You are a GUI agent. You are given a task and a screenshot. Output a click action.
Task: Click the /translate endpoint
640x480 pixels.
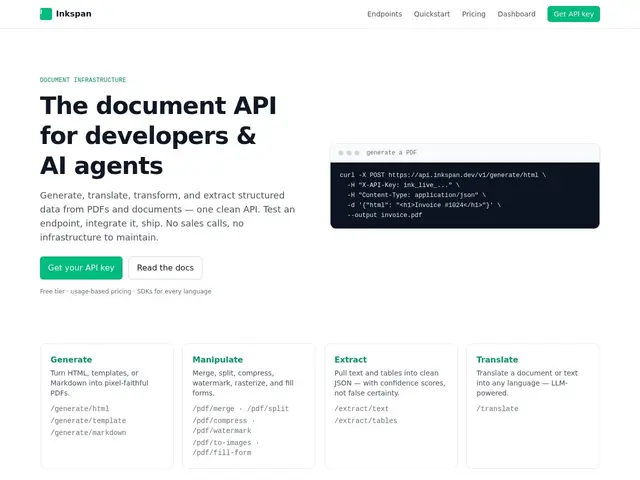click(x=497, y=409)
